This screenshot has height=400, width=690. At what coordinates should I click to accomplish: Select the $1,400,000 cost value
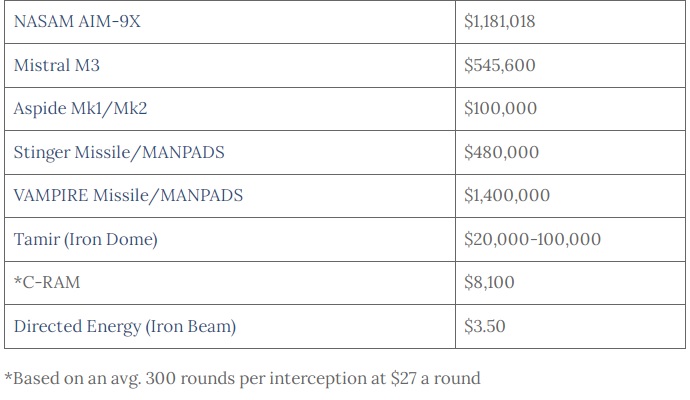506,195
